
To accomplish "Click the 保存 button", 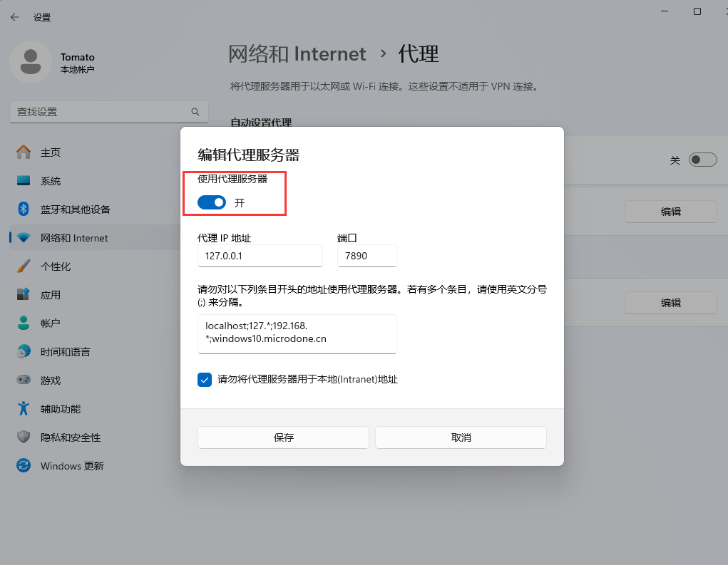I will point(283,437).
